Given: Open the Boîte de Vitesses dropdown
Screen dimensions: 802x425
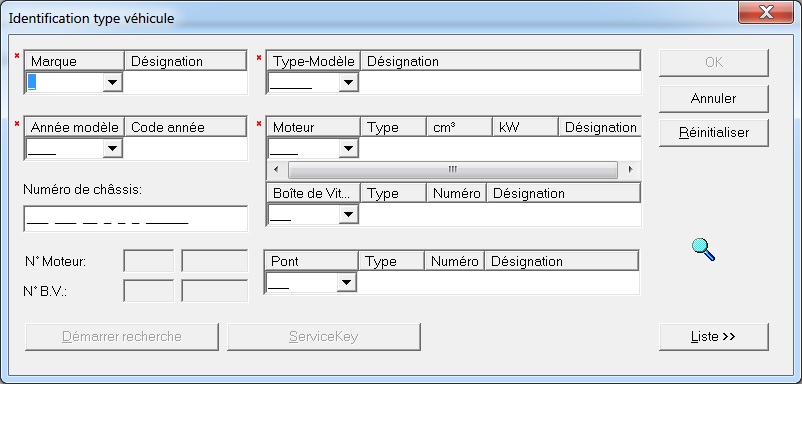Looking at the screenshot, I should point(348,215).
